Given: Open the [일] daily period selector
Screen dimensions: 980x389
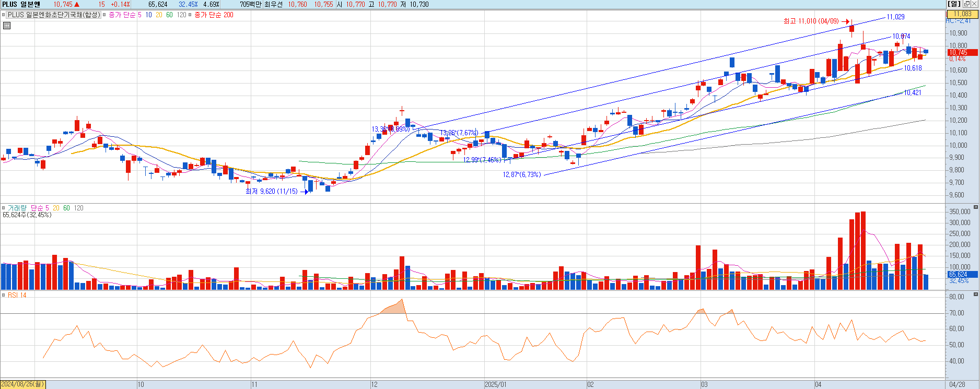Looking at the screenshot, I should (x=954, y=4).
